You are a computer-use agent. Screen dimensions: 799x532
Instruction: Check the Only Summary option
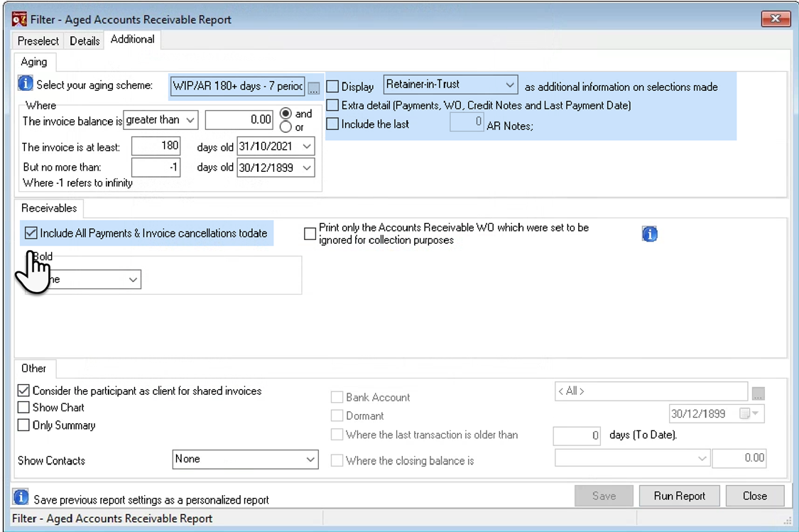tap(23, 425)
